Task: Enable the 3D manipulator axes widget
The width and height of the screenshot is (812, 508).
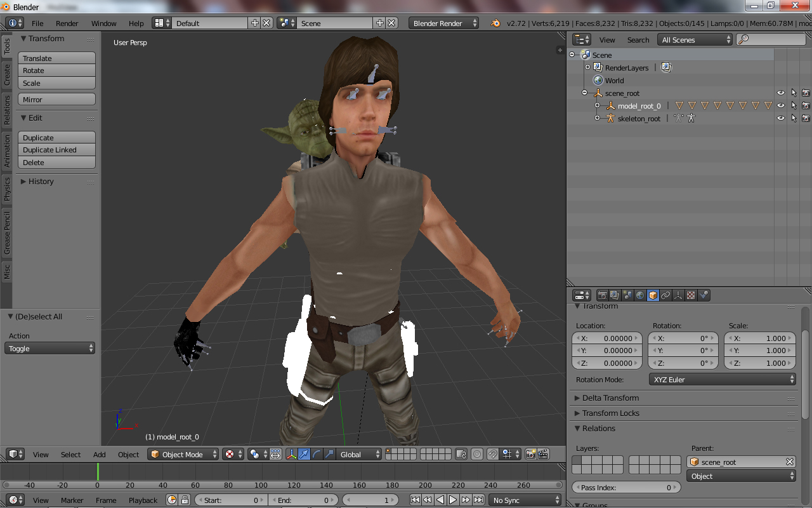Action: pyautogui.click(x=291, y=454)
